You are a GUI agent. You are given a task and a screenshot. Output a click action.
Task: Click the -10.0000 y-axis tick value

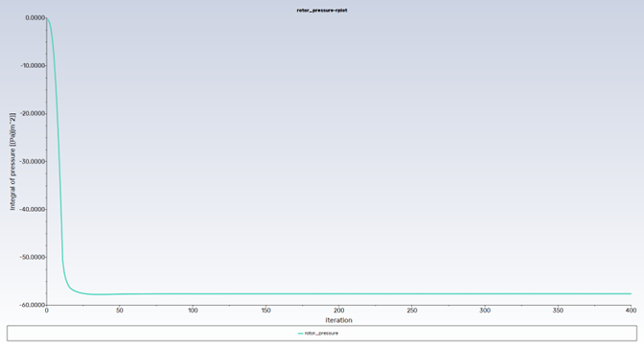point(33,66)
